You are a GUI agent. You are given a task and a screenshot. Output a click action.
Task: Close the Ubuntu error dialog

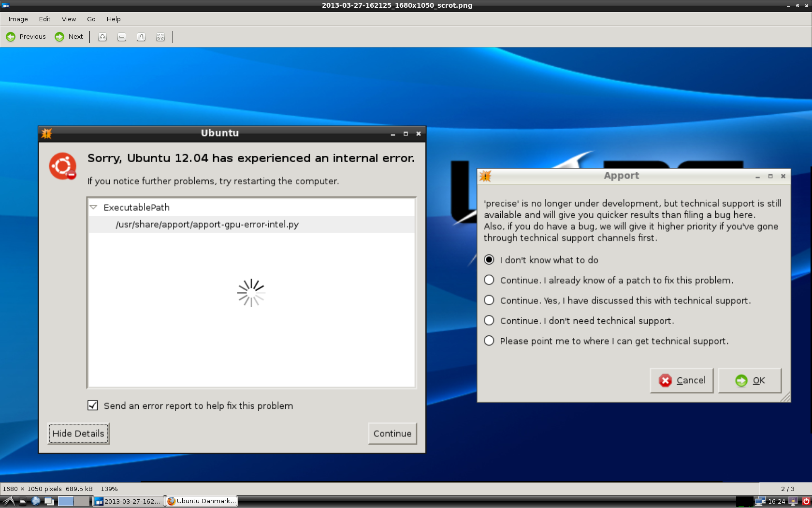[x=419, y=134]
